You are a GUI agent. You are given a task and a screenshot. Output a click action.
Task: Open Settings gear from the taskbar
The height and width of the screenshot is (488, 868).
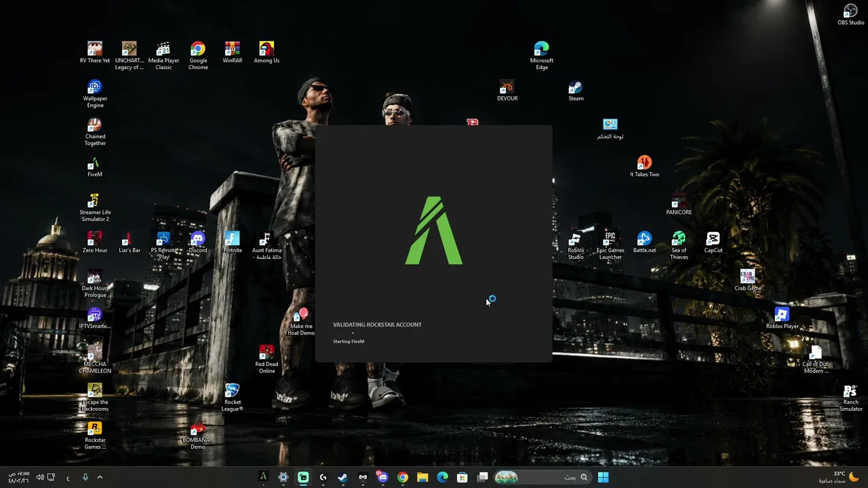coord(283,477)
